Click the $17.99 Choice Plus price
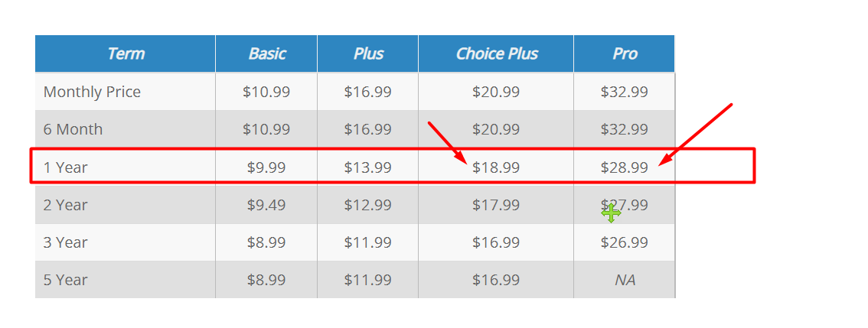868x328 pixels. (496, 205)
